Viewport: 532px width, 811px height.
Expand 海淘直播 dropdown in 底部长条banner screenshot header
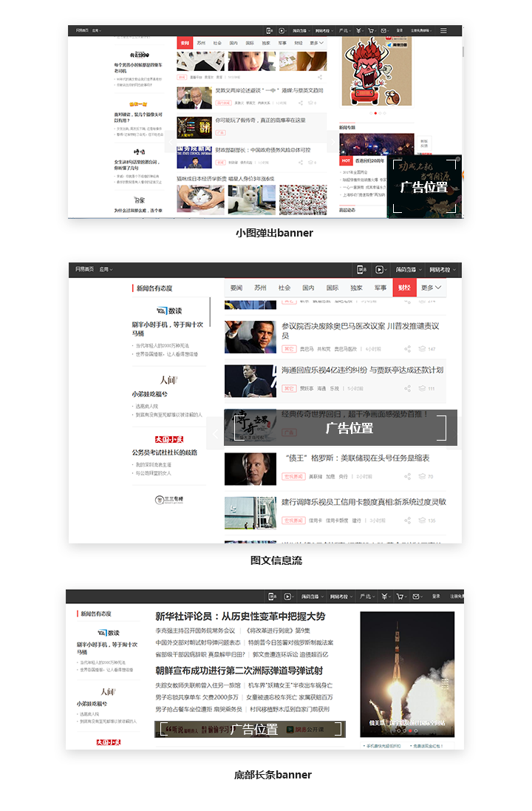point(312,597)
